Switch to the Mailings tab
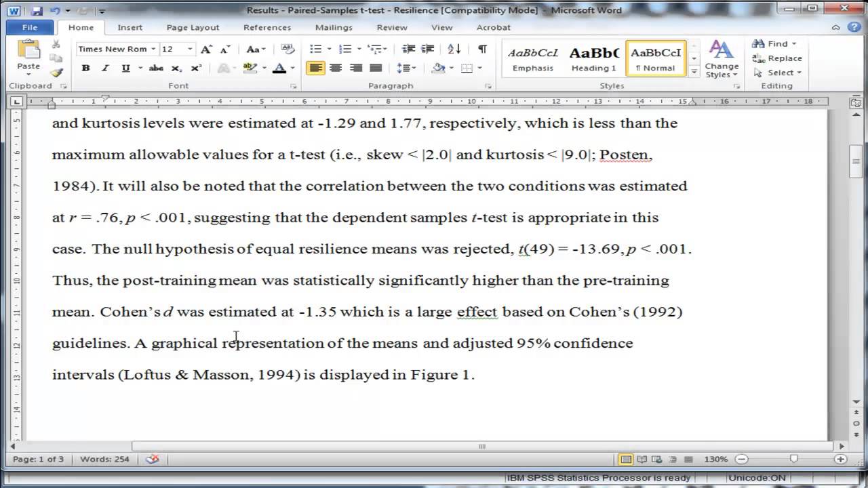Viewport: 868px width, 488px height. pyautogui.click(x=334, y=27)
